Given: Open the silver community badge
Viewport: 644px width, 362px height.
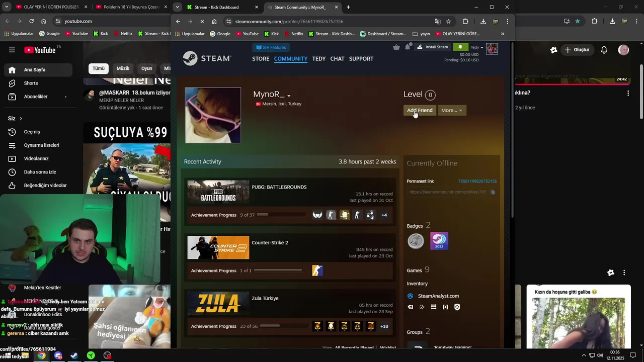Looking at the screenshot, I should 416,241.
